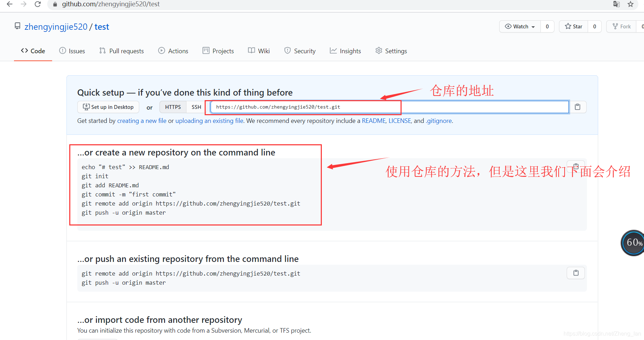The width and height of the screenshot is (644, 340).
Task: Click zhengyingjie520 owner link
Action: click(x=56, y=27)
